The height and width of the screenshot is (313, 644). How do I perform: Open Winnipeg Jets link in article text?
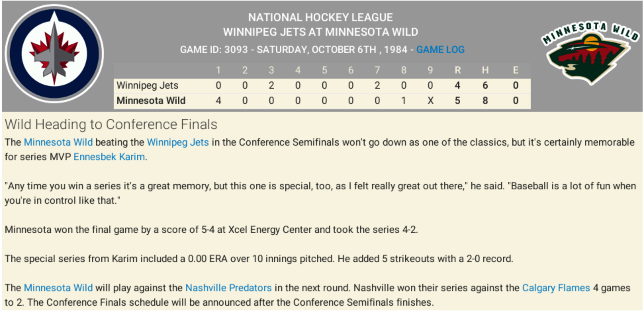pos(178,142)
